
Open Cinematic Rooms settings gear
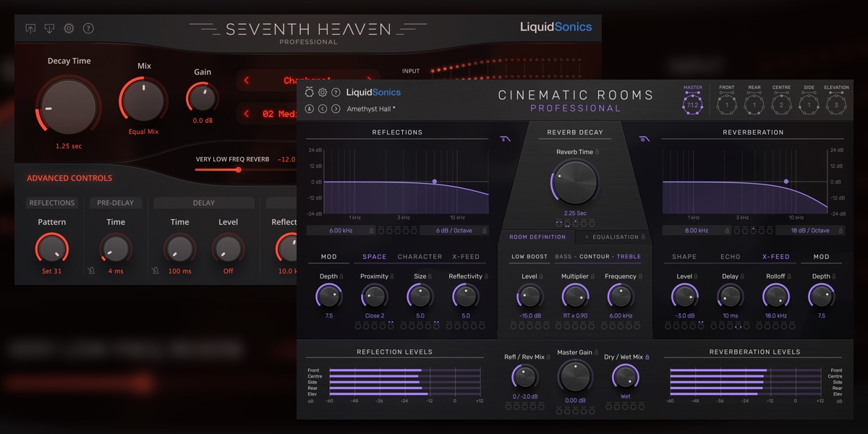click(x=323, y=93)
